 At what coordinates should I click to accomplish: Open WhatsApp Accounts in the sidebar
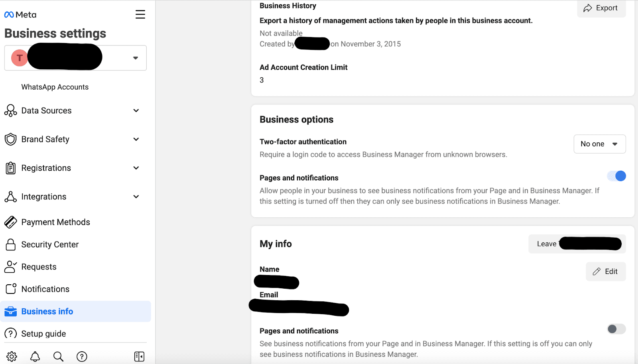(x=55, y=87)
